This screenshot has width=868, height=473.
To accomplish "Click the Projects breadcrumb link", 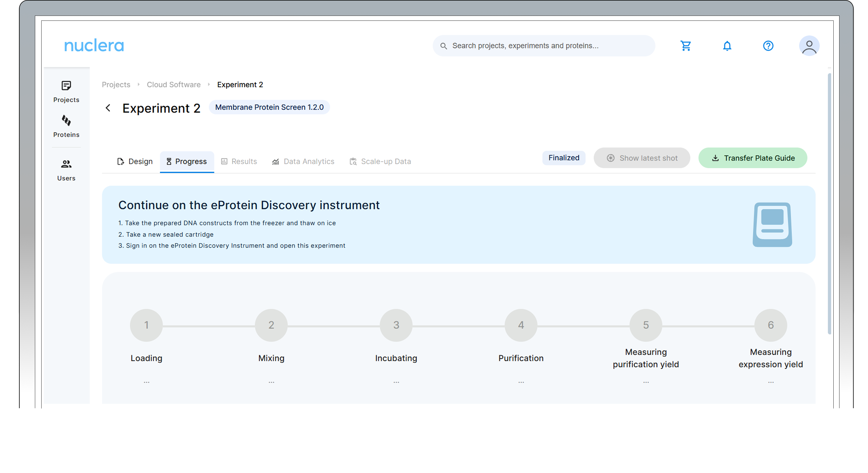I will [116, 84].
